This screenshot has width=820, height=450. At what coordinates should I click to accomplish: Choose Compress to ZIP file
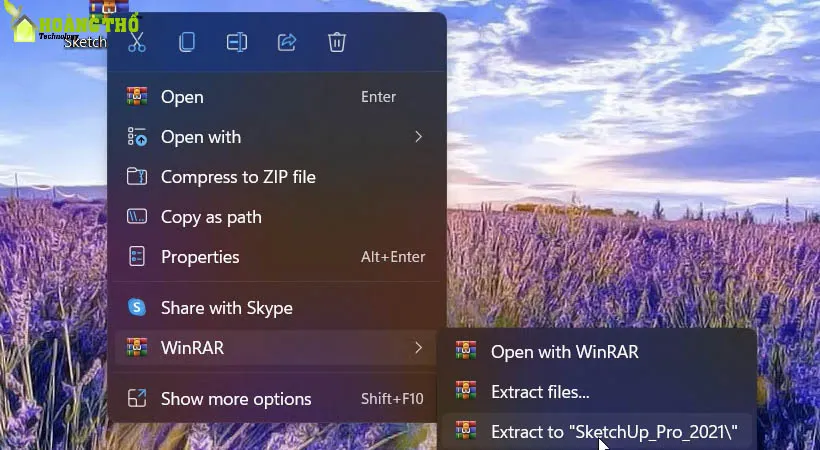pos(238,177)
